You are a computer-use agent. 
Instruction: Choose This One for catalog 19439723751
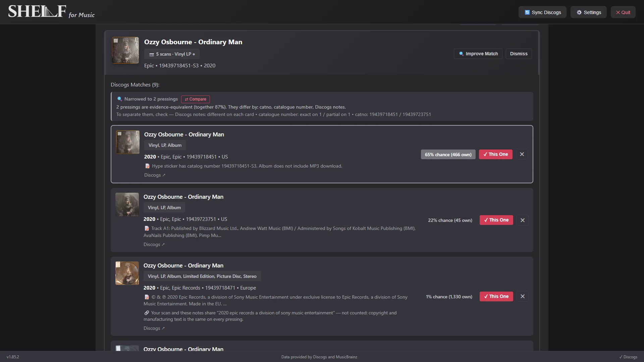pos(496,220)
